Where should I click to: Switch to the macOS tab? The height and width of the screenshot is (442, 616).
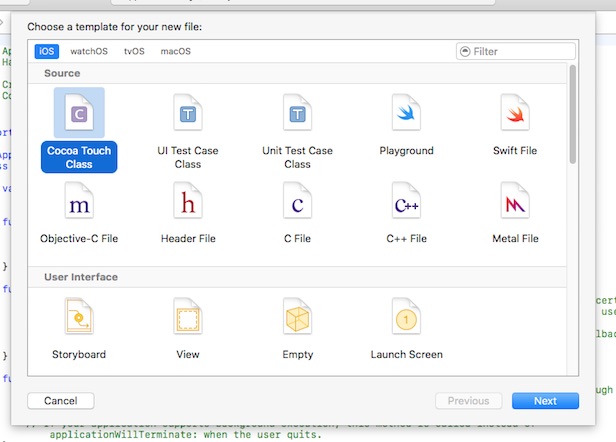pos(176,51)
